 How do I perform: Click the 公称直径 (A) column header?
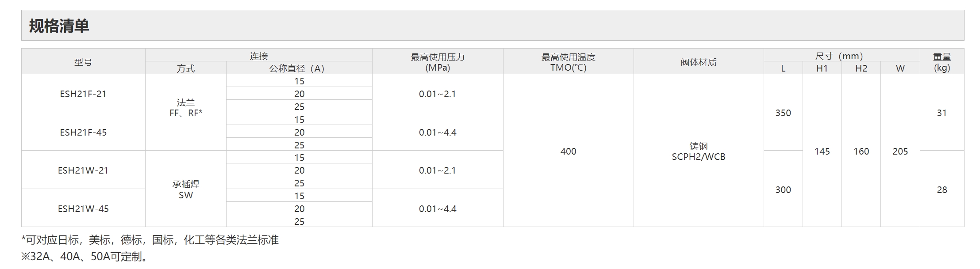[x=297, y=68]
